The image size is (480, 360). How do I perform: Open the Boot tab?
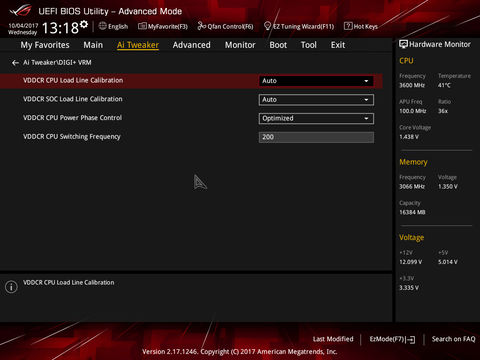pyautogui.click(x=278, y=45)
